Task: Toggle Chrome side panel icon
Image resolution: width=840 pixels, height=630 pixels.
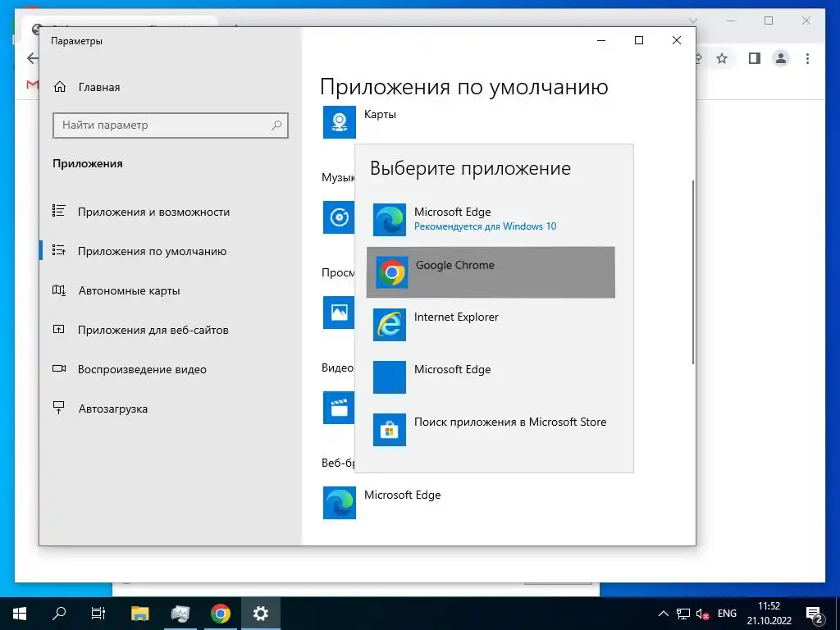Action: pyautogui.click(x=755, y=58)
